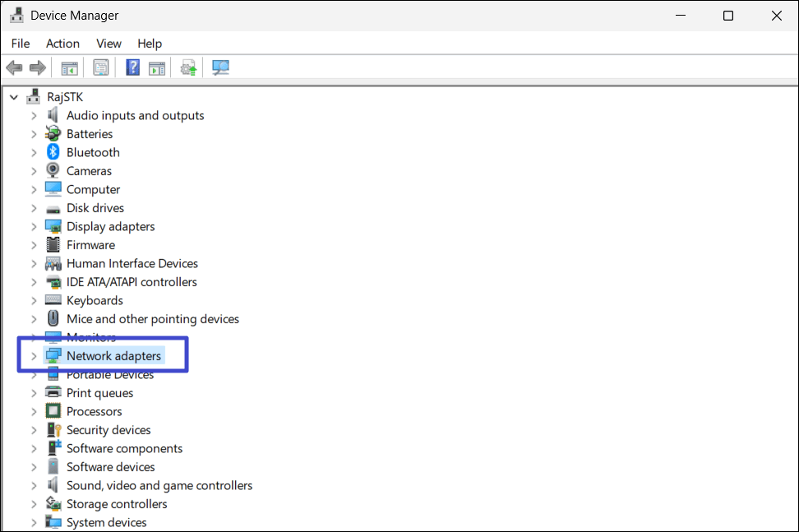Collapse the RajSTK root node

pos(13,96)
